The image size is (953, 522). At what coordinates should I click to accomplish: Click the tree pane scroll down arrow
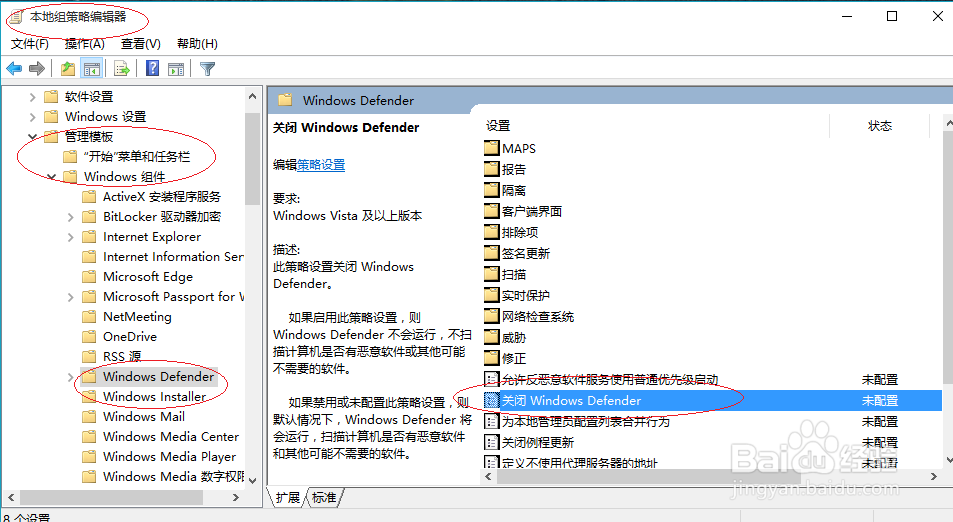(252, 480)
